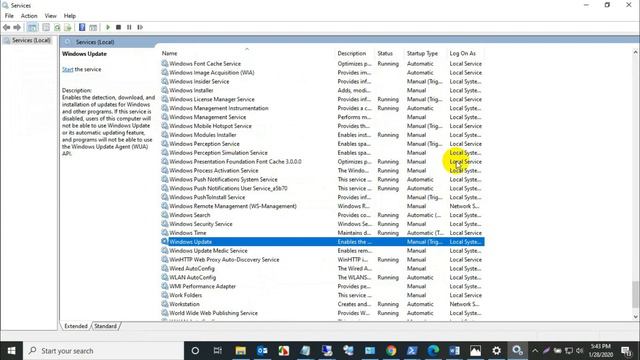The image size is (640, 360).
Task: Switch to the Extended tab
Action: tap(76, 326)
